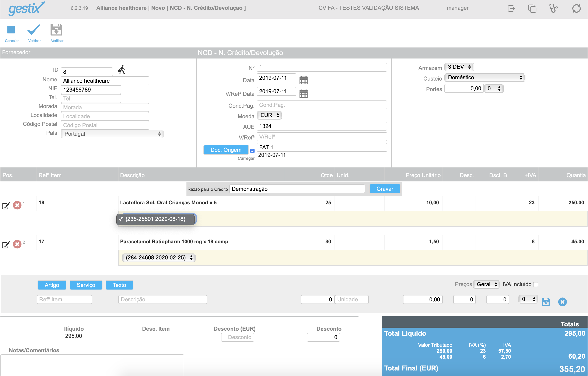Toggle the Doc. Origem Carregar checkbox
The image size is (588, 376).
point(252,151)
